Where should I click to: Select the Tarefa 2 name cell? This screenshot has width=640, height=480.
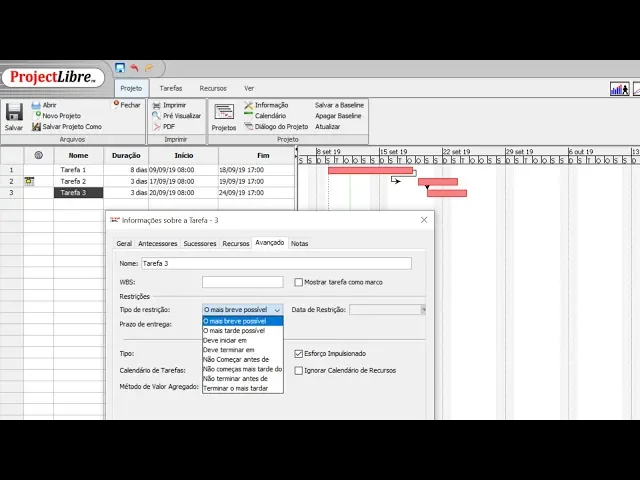pyautogui.click(x=78, y=181)
